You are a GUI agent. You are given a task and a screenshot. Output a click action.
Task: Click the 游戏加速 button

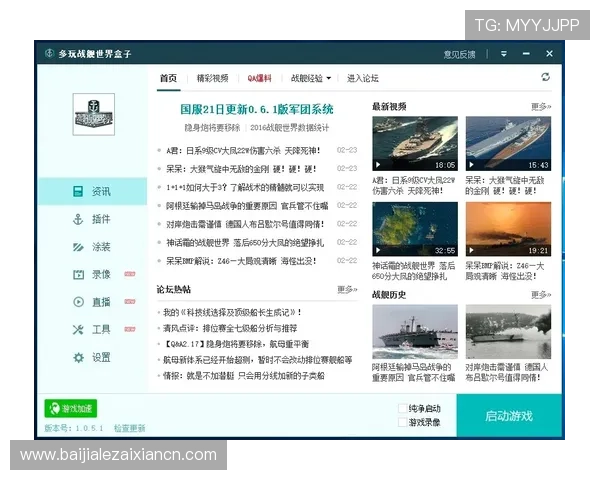click(x=71, y=408)
